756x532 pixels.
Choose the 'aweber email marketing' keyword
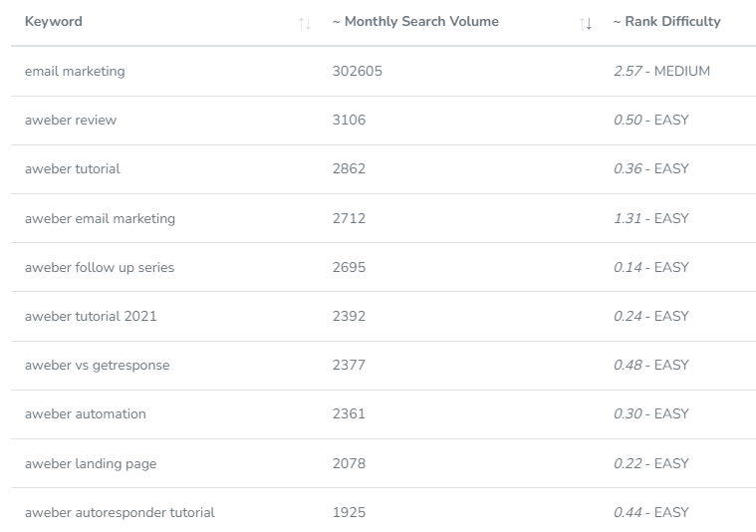[100, 218]
